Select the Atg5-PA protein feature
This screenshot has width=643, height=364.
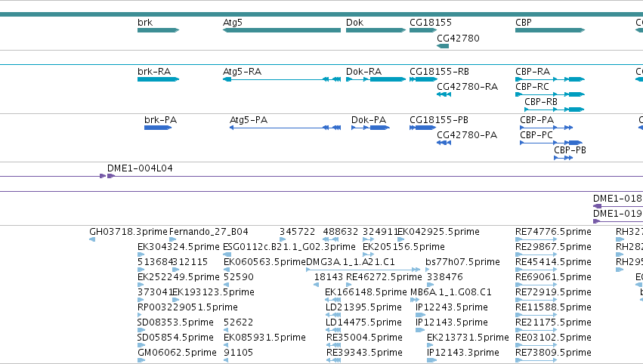(285, 128)
